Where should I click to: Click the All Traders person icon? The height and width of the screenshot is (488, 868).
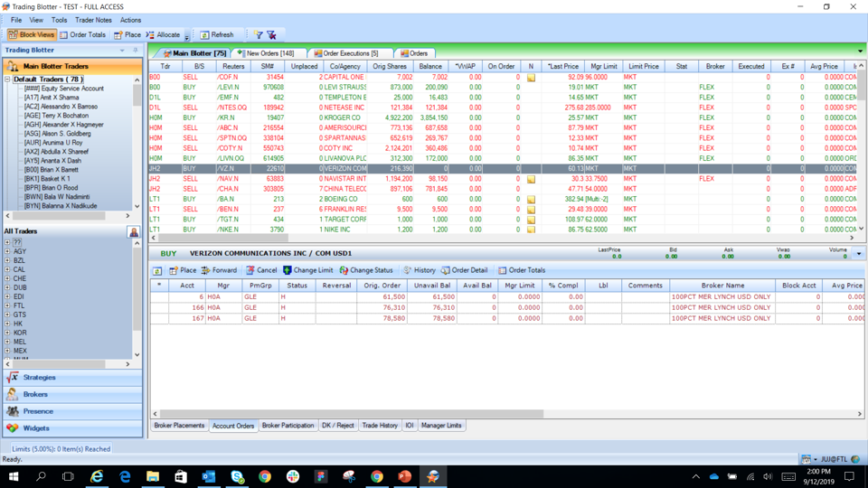tap(134, 232)
